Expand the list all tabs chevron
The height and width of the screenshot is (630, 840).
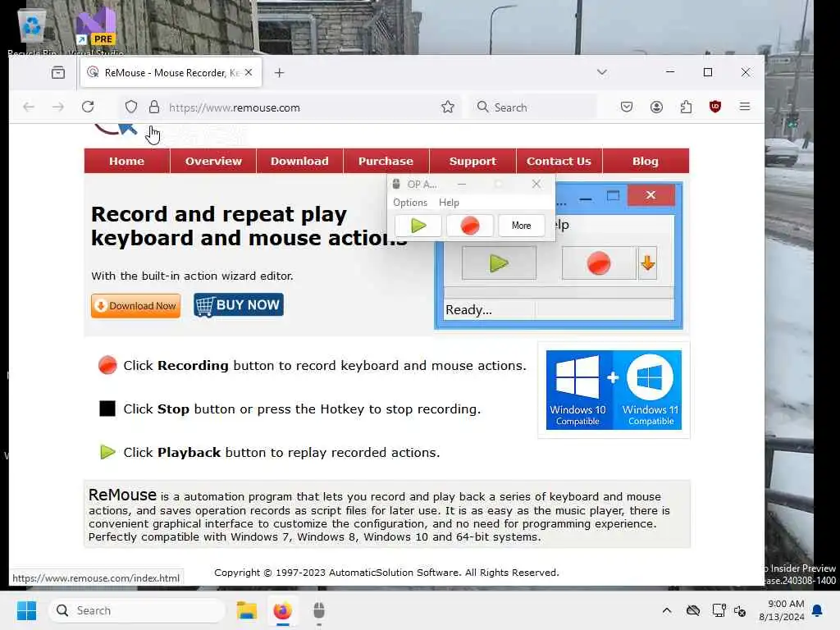602,72
